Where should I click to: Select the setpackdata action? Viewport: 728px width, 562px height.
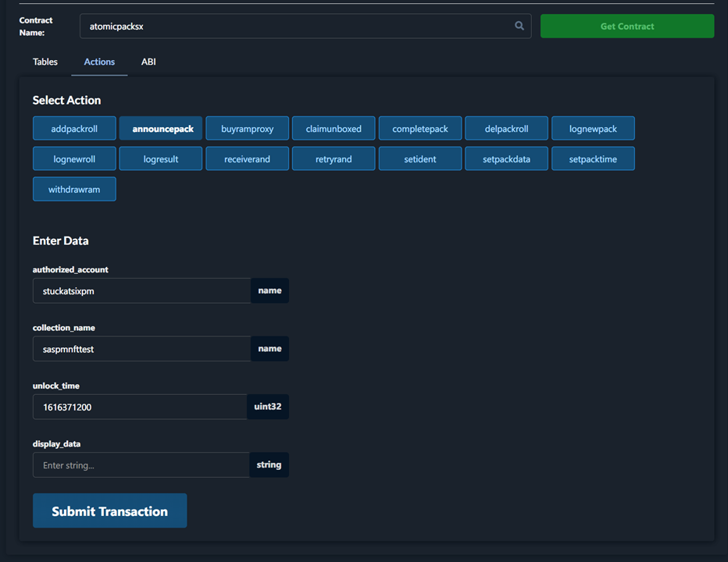(506, 158)
